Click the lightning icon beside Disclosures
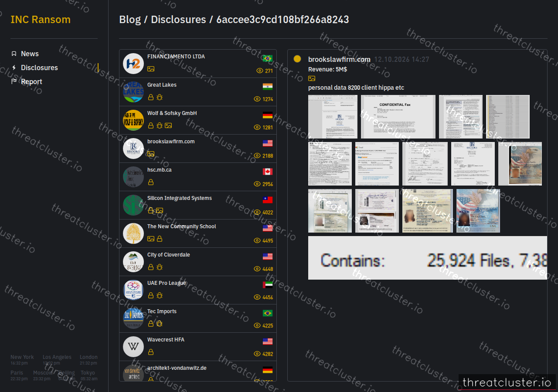558x392 pixels. click(x=14, y=68)
